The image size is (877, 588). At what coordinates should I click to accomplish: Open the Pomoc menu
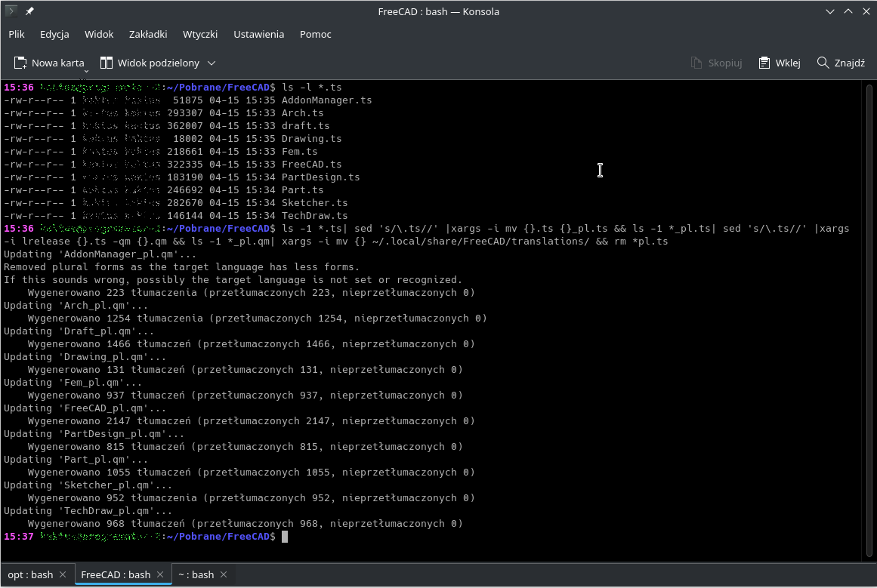click(316, 34)
